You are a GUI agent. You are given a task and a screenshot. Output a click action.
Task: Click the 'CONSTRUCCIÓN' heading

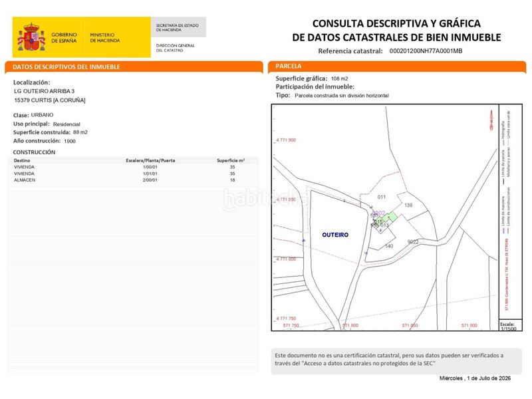[34, 152]
